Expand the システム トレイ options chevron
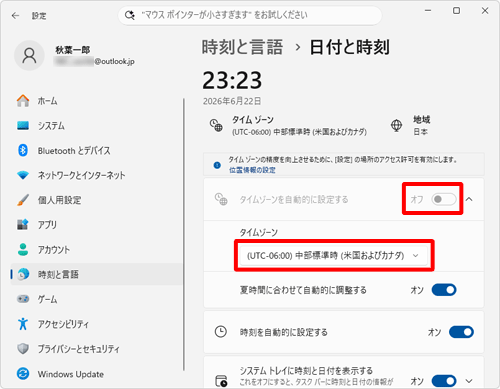 469,381
